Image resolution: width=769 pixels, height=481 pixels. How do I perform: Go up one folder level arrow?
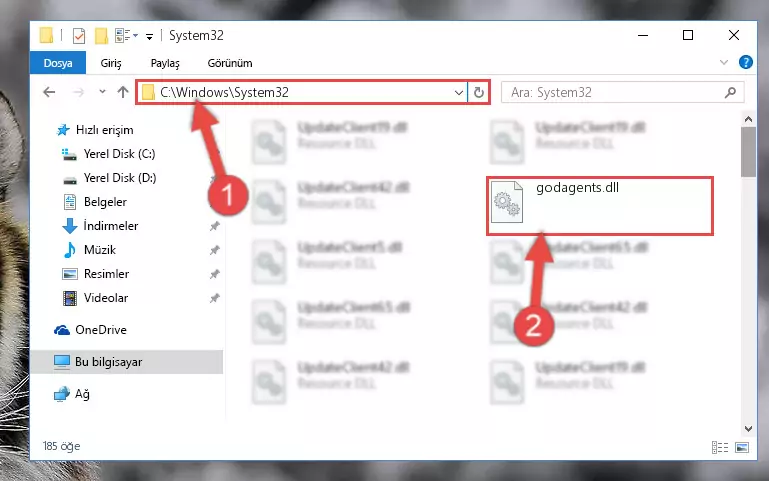click(x=123, y=92)
